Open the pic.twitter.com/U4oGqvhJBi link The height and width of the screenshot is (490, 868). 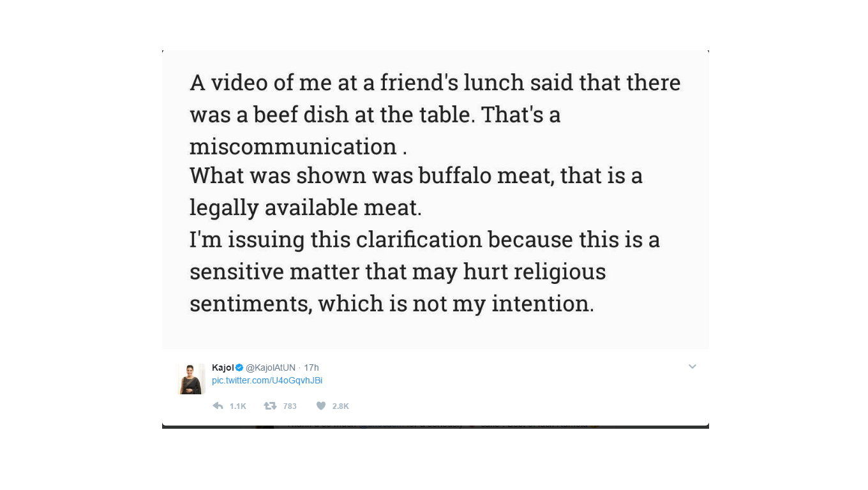[267, 380]
